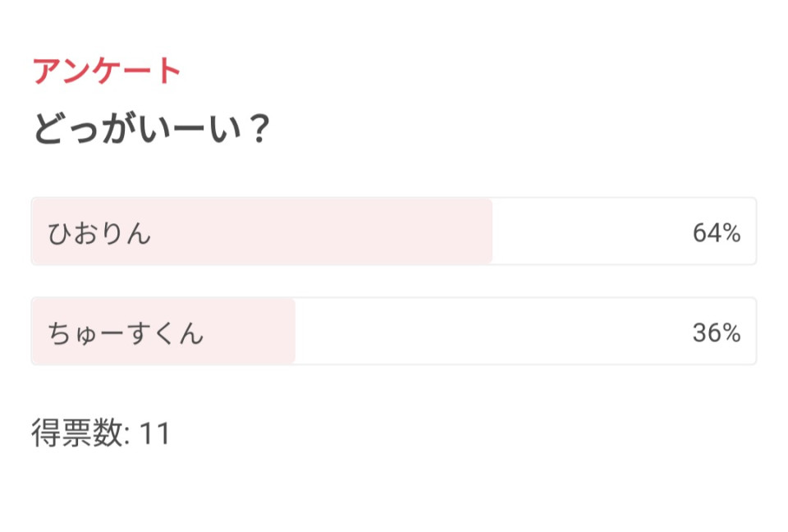Click the pink filled portion of ひおりん bar
This screenshot has width=788, height=532.
click(328, 232)
